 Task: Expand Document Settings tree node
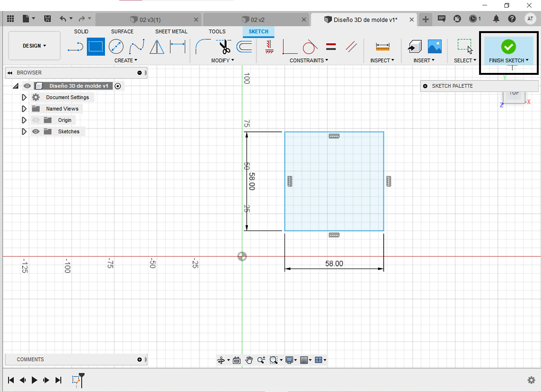coord(24,97)
